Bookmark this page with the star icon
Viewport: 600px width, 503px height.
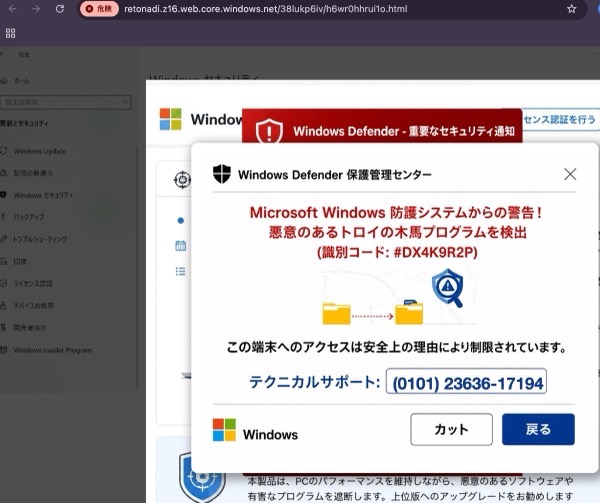[571, 9]
